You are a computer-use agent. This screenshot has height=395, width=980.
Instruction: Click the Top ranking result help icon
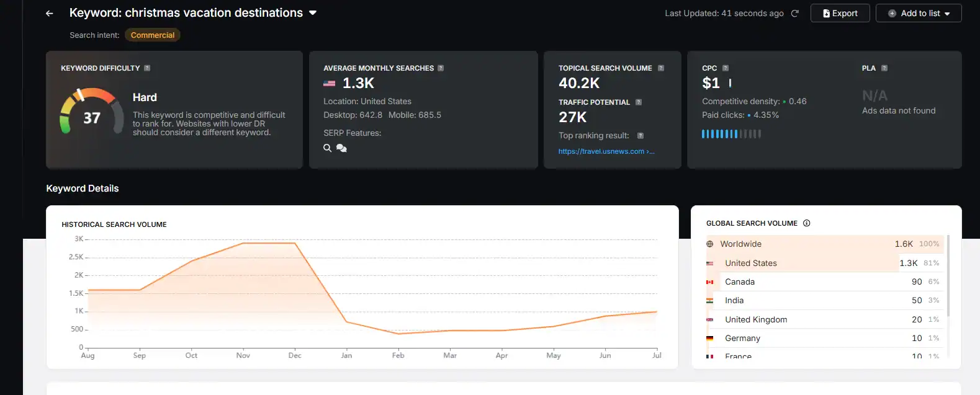point(641,136)
